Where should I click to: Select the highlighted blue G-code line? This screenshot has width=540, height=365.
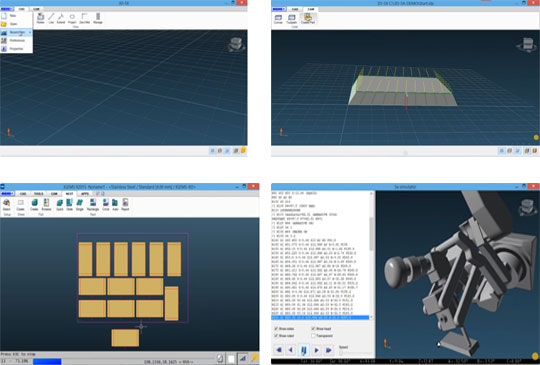click(x=320, y=317)
